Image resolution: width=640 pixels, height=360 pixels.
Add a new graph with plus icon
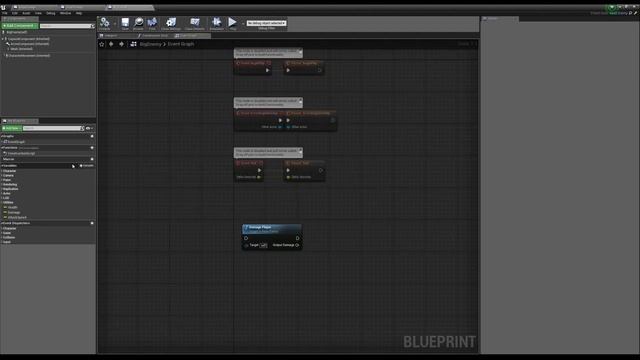pyautogui.click(x=92, y=136)
